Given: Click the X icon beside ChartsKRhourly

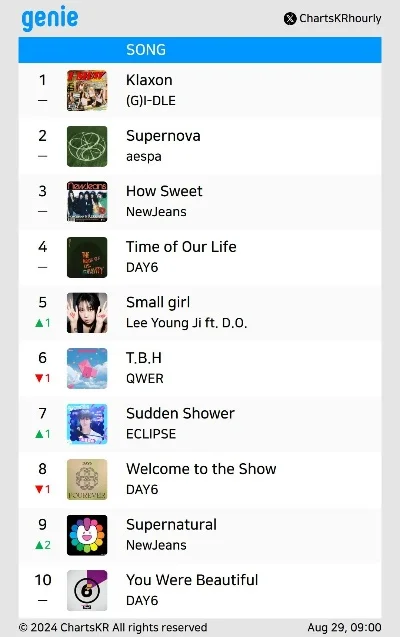Looking at the screenshot, I should click(290, 19).
